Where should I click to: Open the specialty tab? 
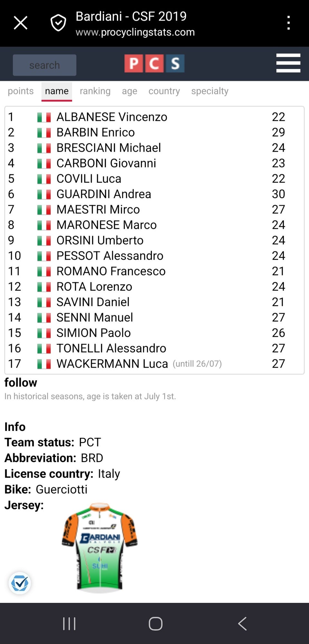pyautogui.click(x=210, y=91)
